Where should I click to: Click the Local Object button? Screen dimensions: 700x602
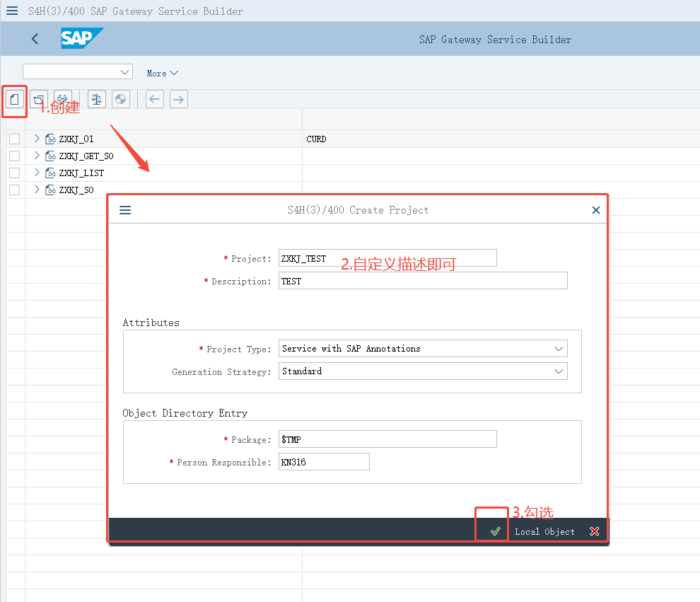[544, 531]
